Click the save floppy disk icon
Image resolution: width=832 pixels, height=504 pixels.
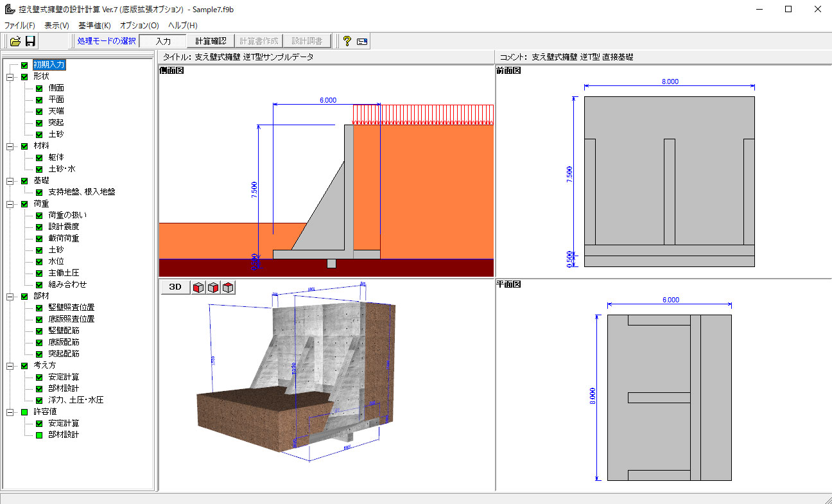click(30, 41)
